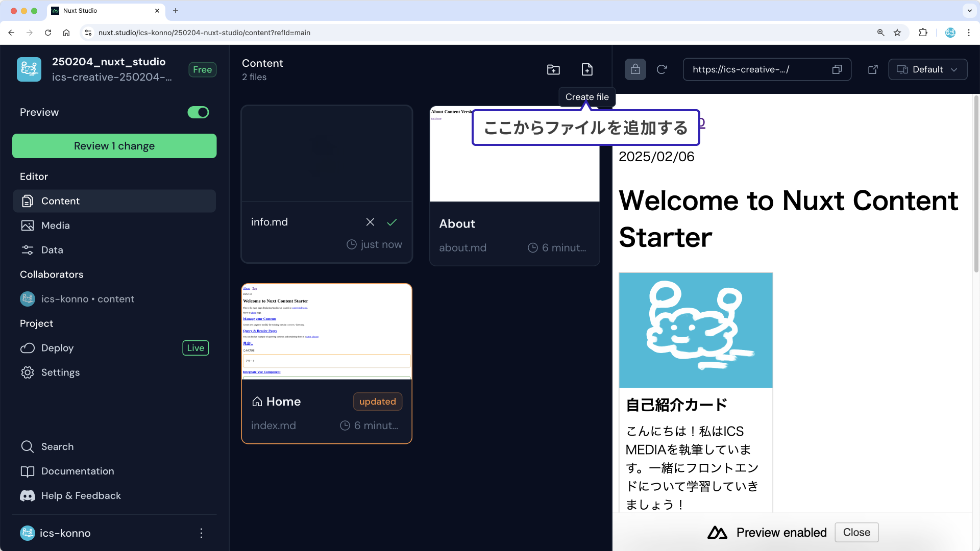Open Chrome three-dot menu
Image resolution: width=980 pixels, height=551 pixels.
(969, 33)
